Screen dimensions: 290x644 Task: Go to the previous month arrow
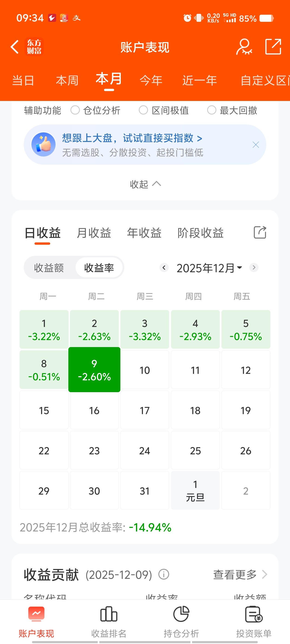[164, 267]
